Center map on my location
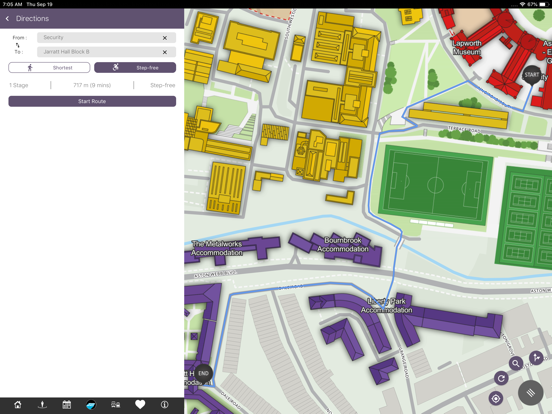The width and height of the screenshot is (552, 414). click(496, 399)
